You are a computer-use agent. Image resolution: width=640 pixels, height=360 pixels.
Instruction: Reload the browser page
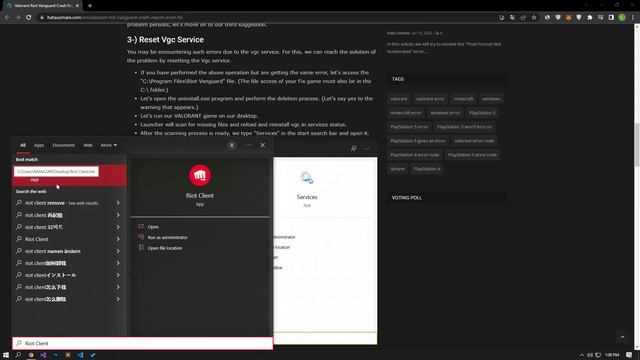click(29, 18)
